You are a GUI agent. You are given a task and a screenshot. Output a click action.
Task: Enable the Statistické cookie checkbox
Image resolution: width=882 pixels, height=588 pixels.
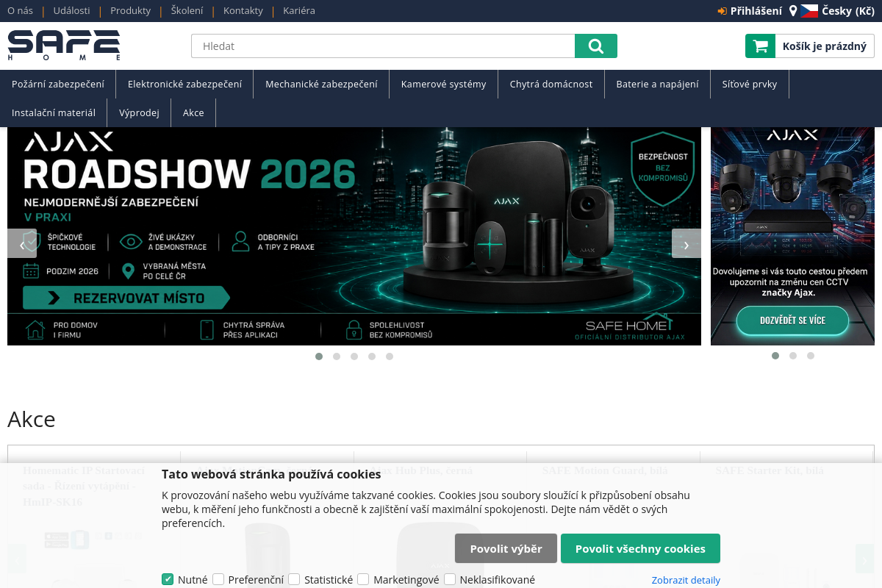click(294, 579)
